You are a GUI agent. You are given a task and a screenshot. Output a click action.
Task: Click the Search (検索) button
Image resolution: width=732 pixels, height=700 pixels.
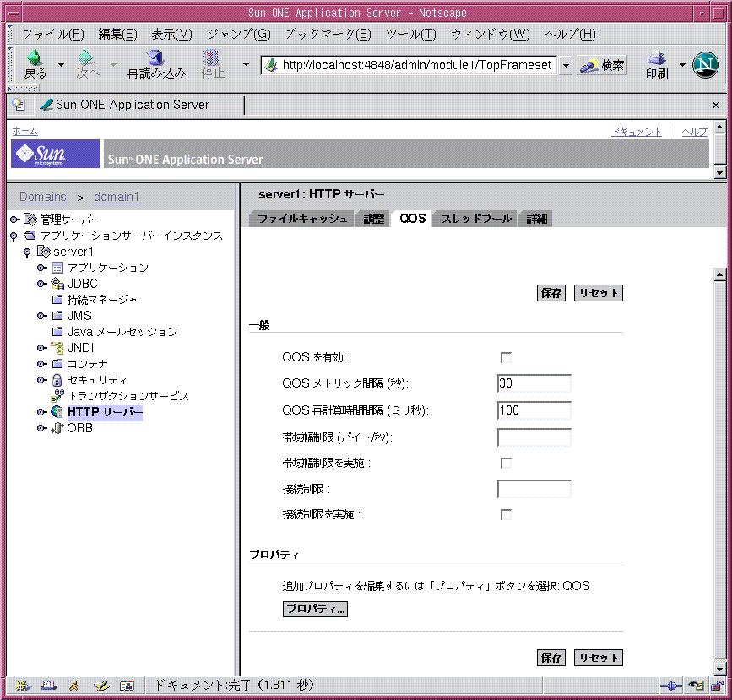click(x=602, y=65)
